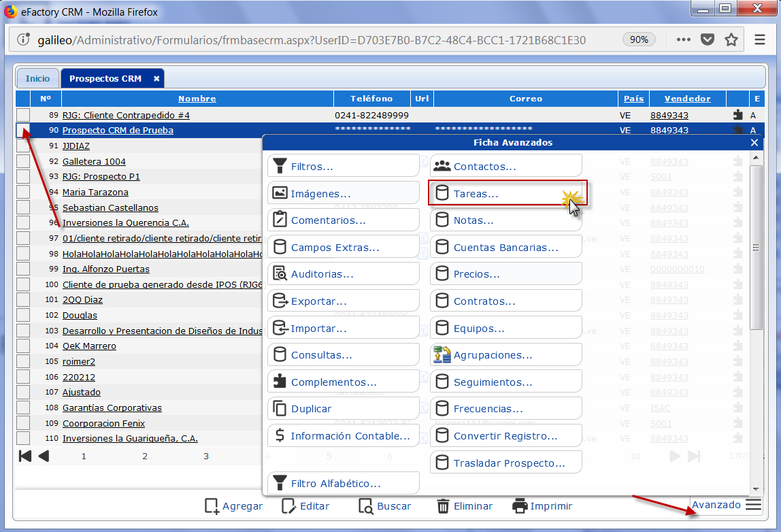Open the Maria Tarazona prospect link
Viewport: 781px width, 532px height.
tap(95, 192)
